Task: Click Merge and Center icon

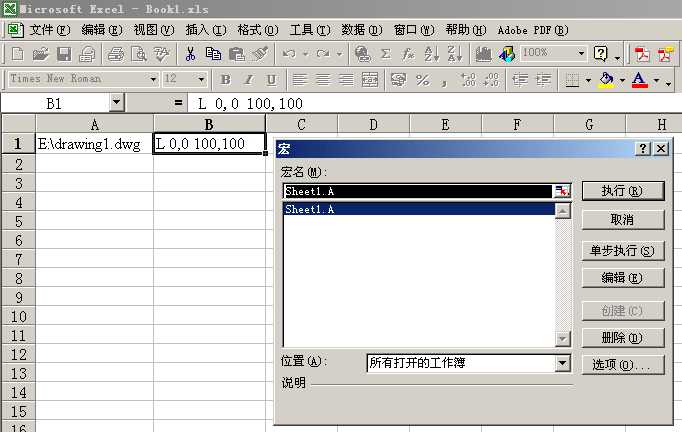Action: [370, 80]
